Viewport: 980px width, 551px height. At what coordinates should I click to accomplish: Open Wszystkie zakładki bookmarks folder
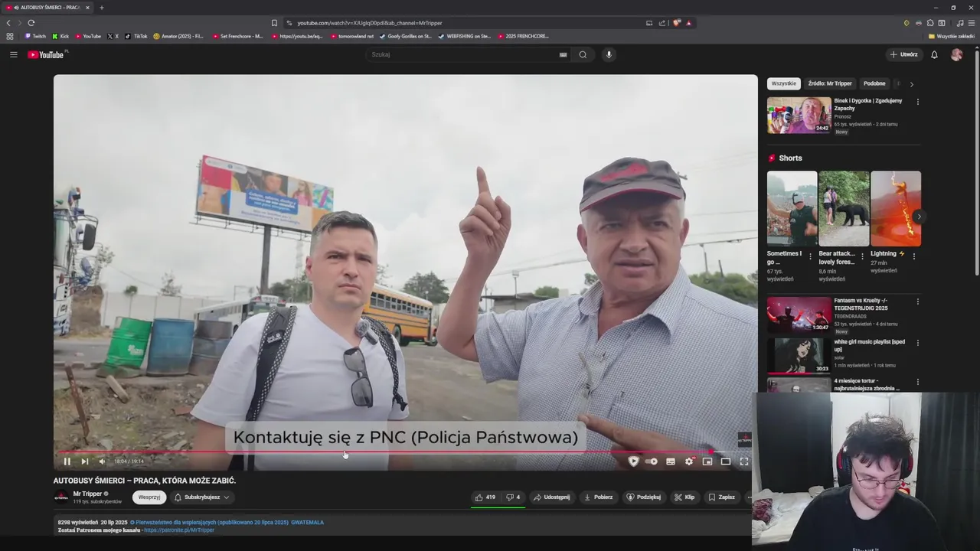pos(952,36)
